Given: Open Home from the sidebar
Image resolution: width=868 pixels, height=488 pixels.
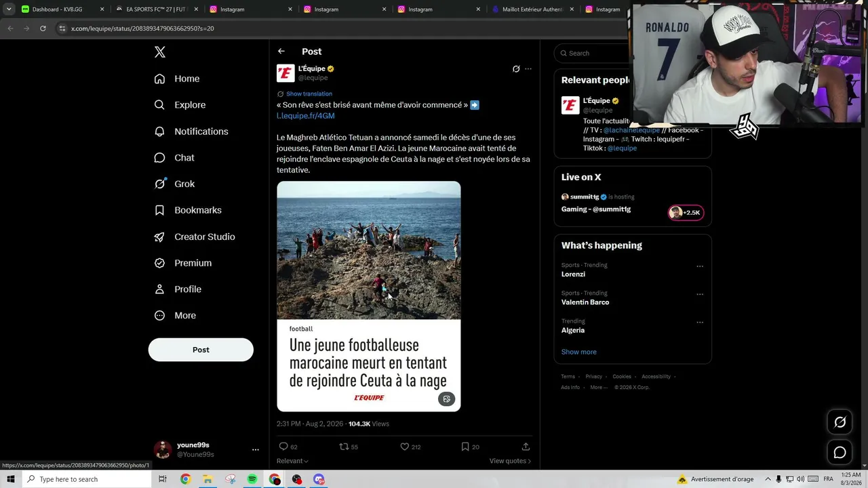Looking at the screenshot, I should tap(177, 79).
